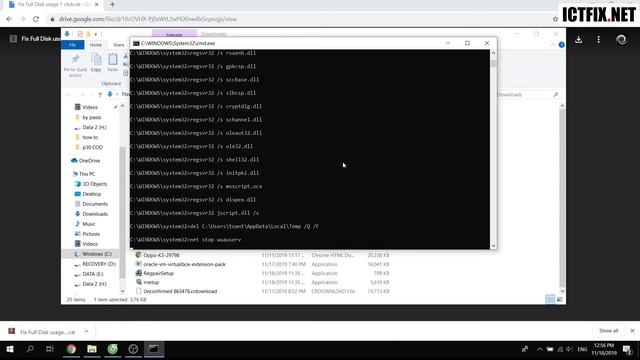Click Chrome back navigation arrow

[9, 19]
